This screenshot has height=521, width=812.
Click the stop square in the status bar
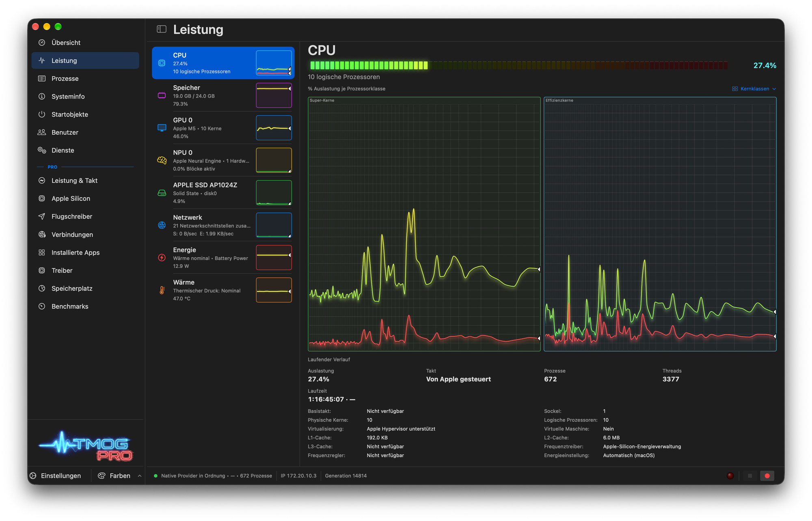click(750, 476)
